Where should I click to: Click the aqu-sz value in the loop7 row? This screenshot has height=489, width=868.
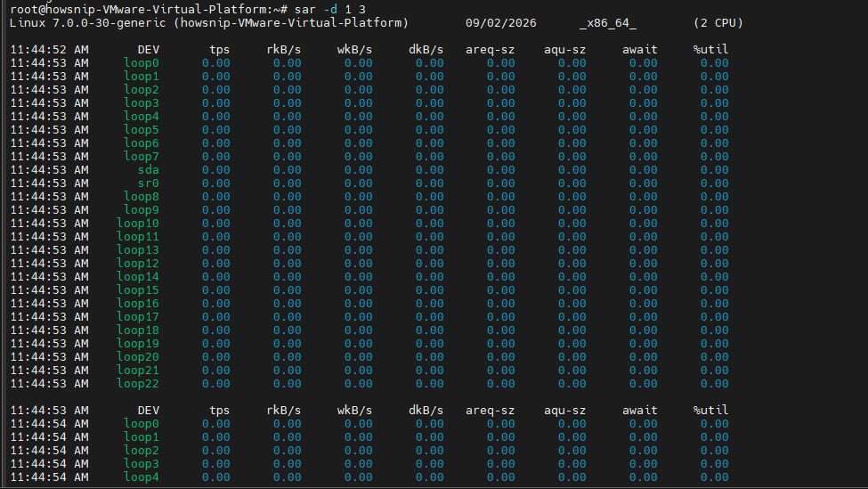tap(572, 156)
